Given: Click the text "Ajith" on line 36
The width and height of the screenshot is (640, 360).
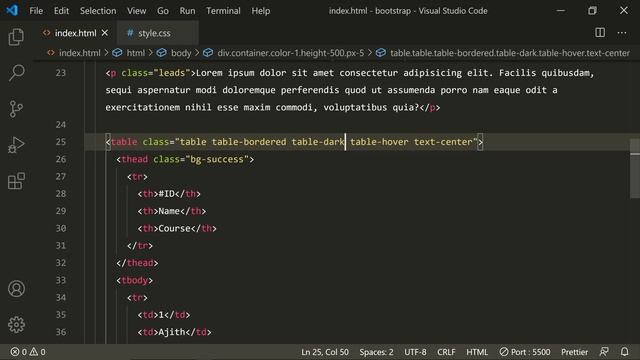Looking at the screenshot, I should 172,332.
